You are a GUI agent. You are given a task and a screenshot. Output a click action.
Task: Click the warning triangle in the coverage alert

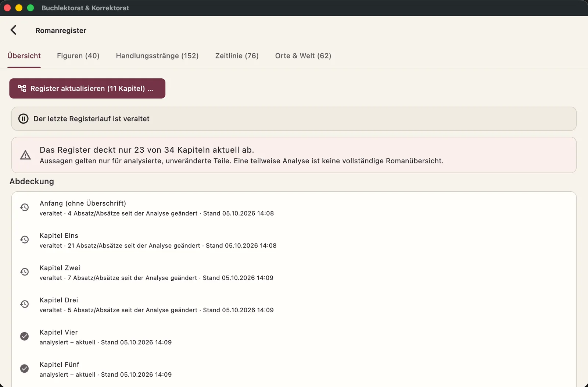point(25,155)
